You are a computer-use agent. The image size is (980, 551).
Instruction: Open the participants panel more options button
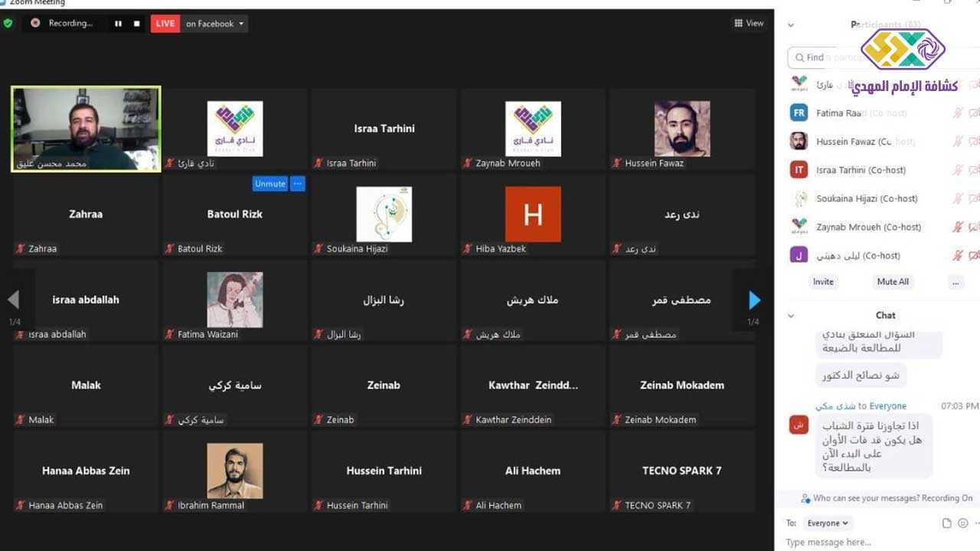(955, 282)
